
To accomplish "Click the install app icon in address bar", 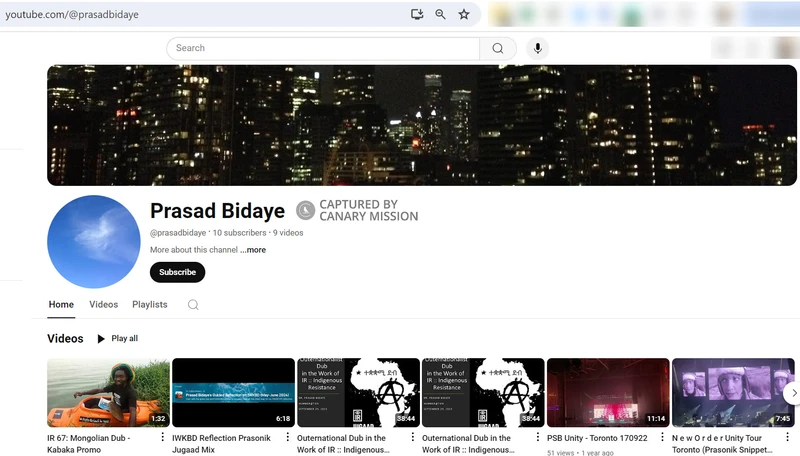I will (x=417, y=14).
